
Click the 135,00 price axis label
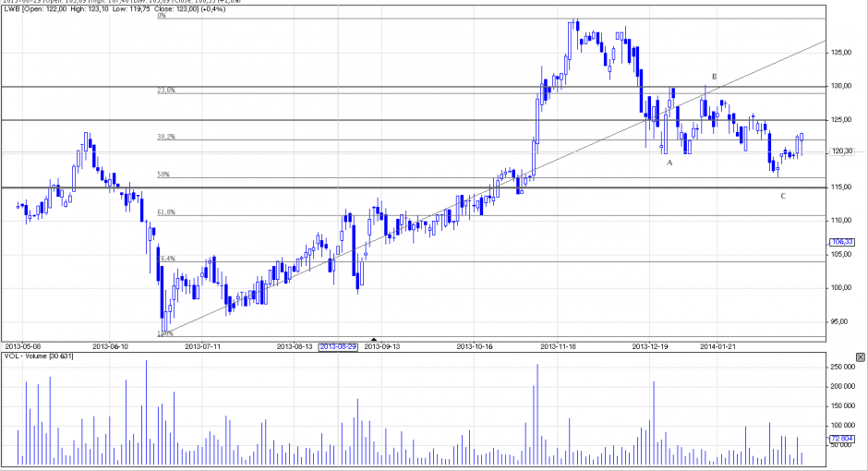[840, 53]
